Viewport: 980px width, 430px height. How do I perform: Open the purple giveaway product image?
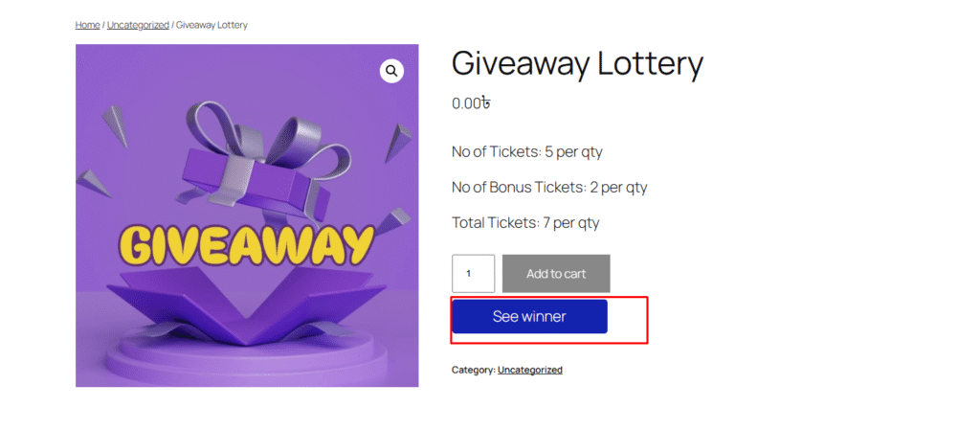pyautogui.click(x=247, y=215)
